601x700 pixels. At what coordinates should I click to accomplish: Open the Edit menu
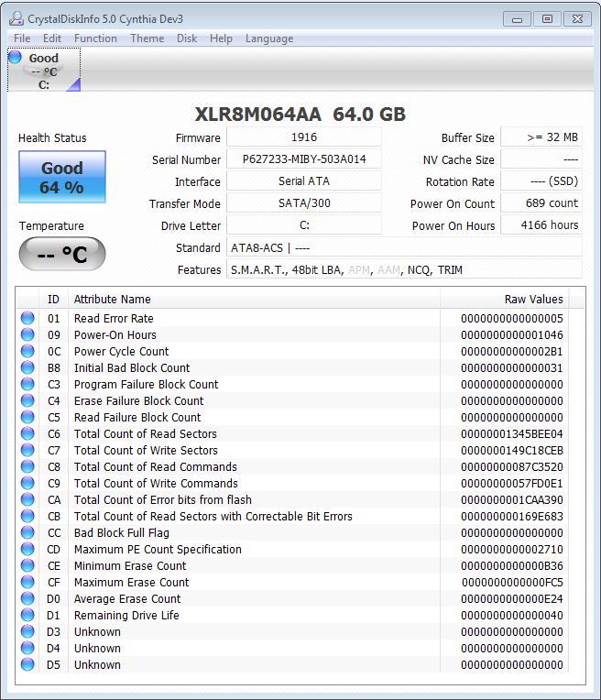click(52, 38)
